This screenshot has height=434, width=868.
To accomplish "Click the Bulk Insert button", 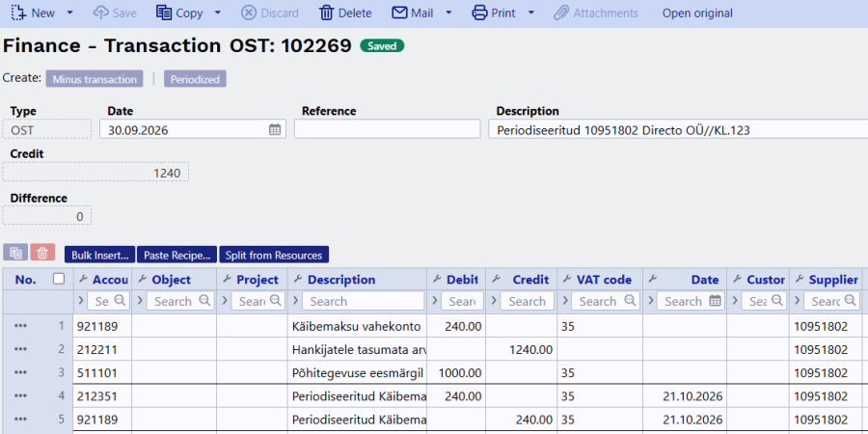I will 99,256.
